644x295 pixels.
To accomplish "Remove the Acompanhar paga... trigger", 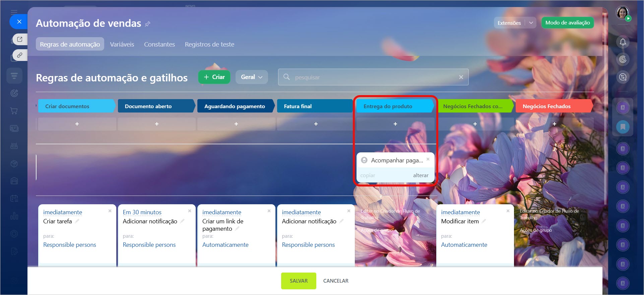I will pyautogui.click(x=428, y=159).
